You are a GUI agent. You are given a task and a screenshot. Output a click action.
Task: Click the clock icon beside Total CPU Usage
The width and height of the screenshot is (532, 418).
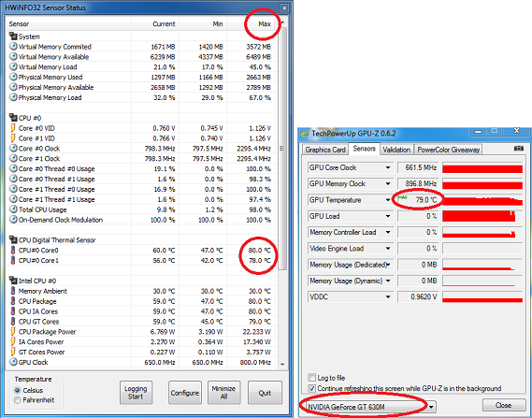click(x=13, y=209)
